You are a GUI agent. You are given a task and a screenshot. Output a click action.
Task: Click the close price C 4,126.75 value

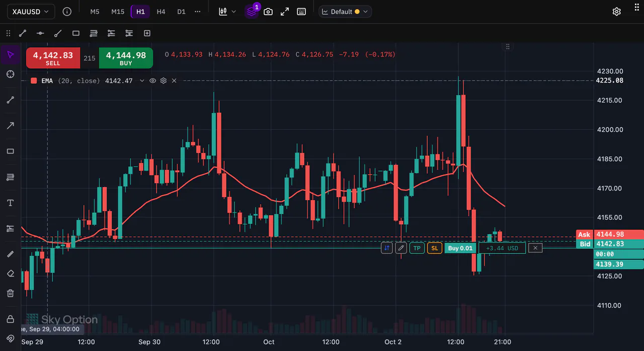(314, 54)
